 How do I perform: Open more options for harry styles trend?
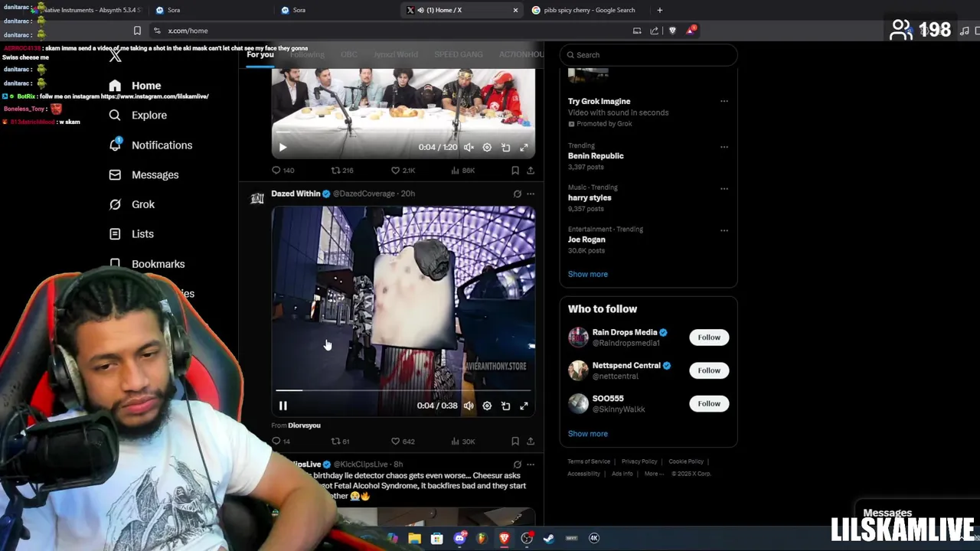(724, 188)
